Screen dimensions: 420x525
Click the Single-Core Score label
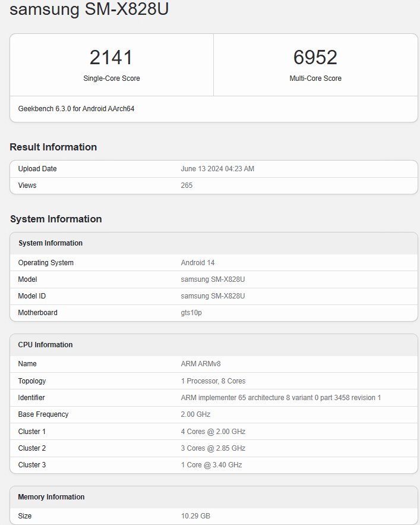click(112, 78)
